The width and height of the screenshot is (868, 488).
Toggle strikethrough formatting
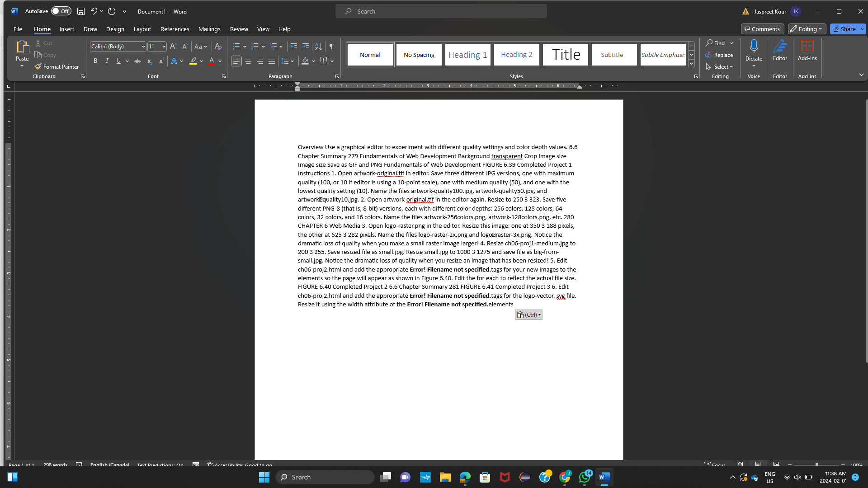click(x=137, y=61)
